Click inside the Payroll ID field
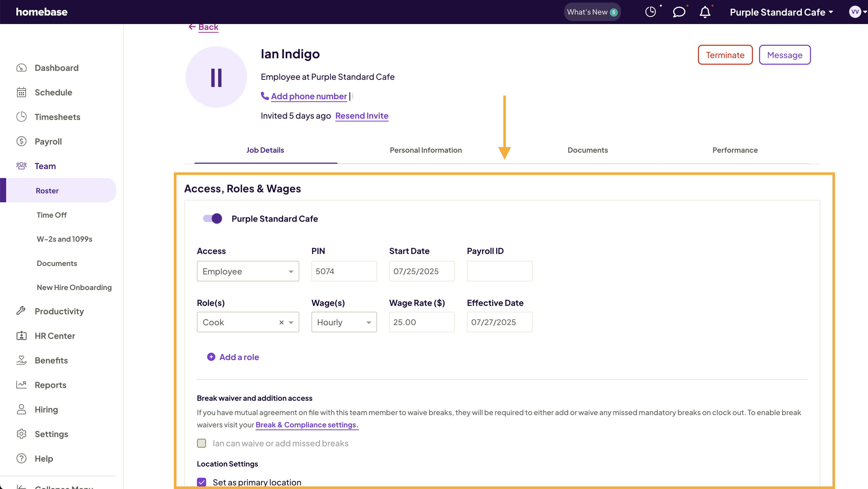This screenshot has height=489, width=868. [499, 271]
